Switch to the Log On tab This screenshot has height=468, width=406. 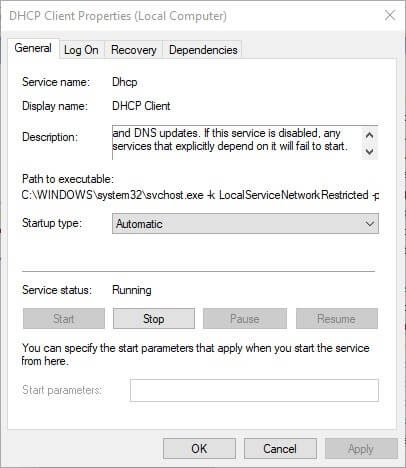tap(81, 50)
